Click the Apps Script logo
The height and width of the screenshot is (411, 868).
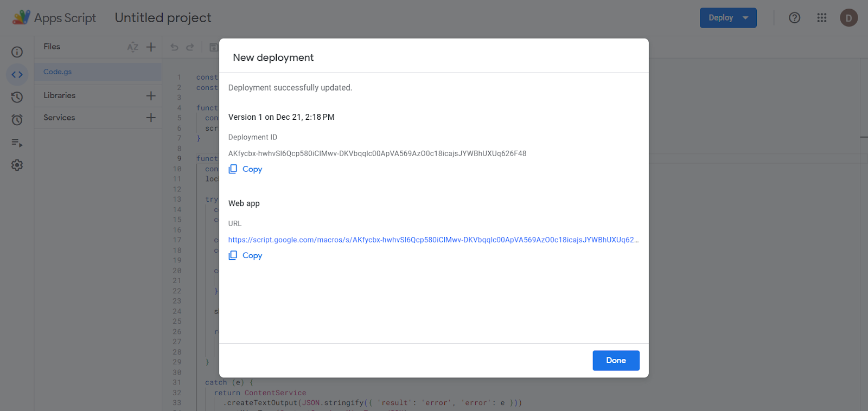(54, 18)
